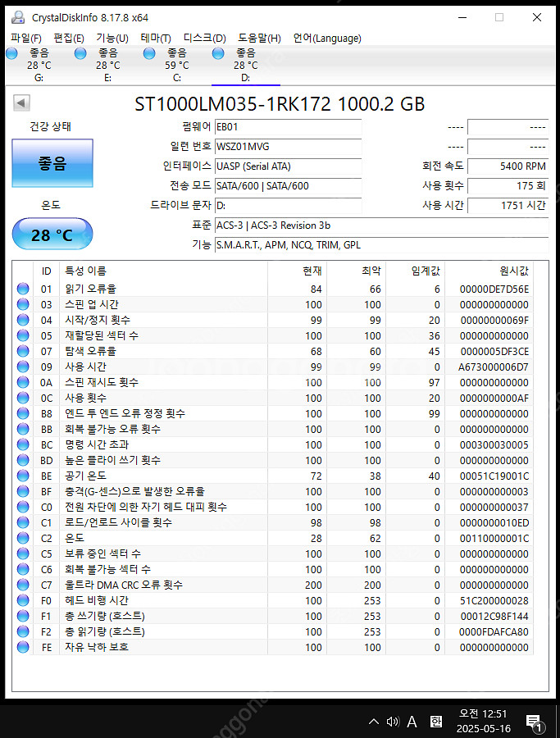Open the 테마(T) menu
Screen dimensions: 560x738
coord(156,38)
